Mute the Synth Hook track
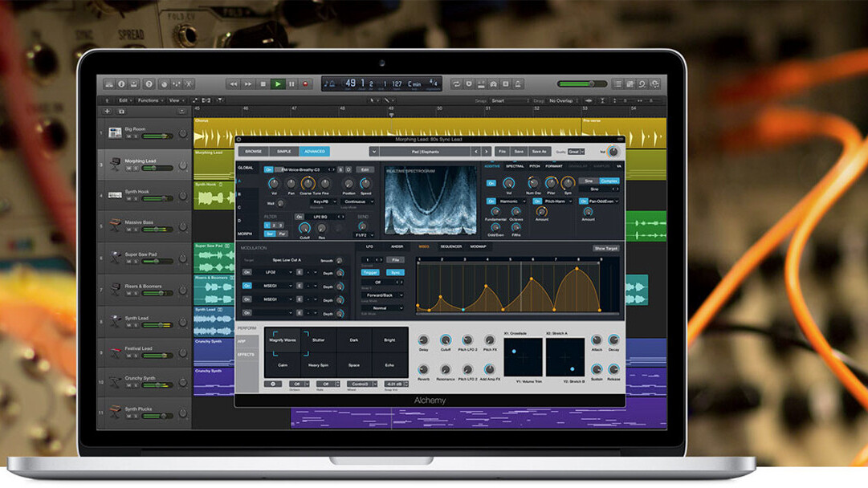Image resolution: width=868 pixels, height=488 pixels. tap(128, 200)
